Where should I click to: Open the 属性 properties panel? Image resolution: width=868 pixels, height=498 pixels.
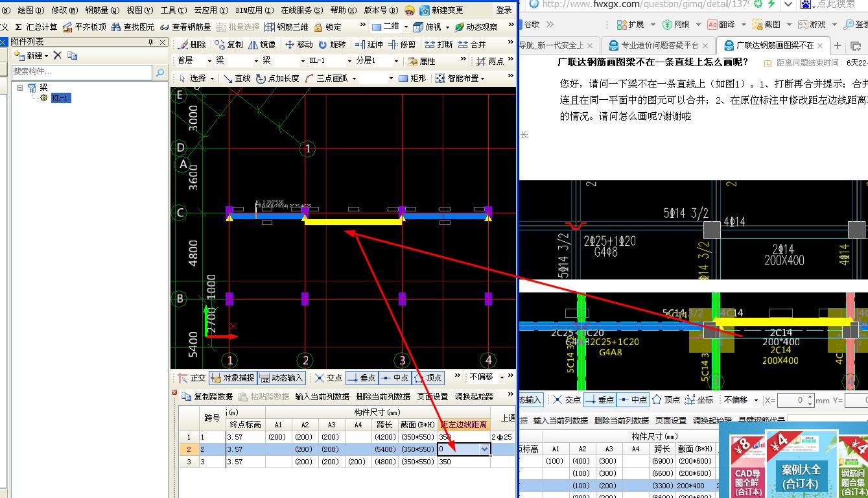click(x=422, y=61)
